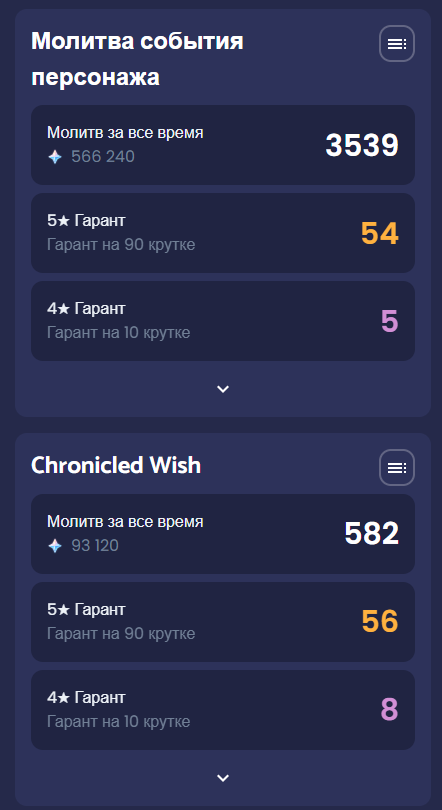Image resolution: width=442 pixels, height=810 pixels.
Task: Click the primogem amount 566 240
Action: point(103,157)
